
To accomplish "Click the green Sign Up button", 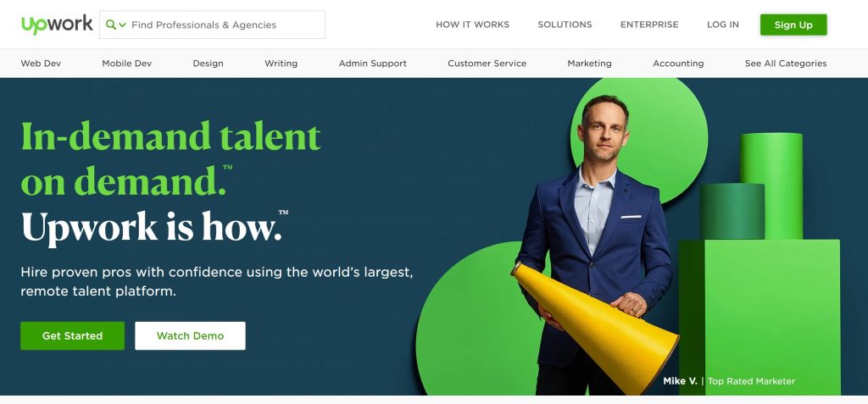I will pyautogui.click(x=793, y=25).
